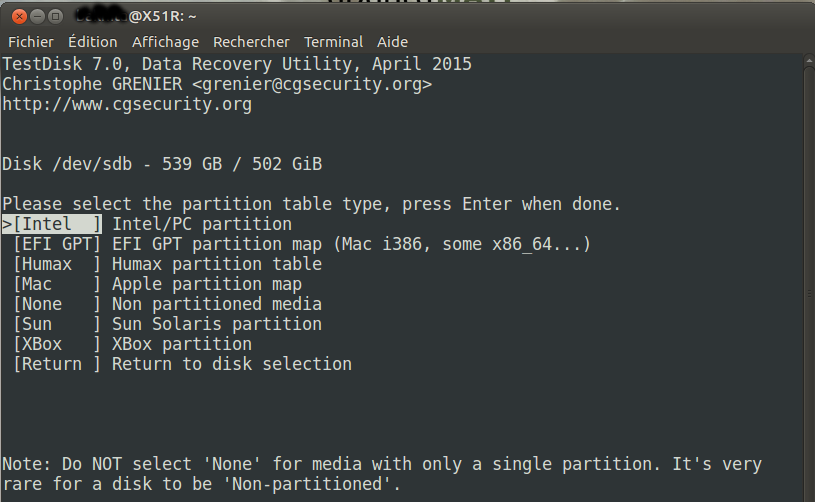Click the terminal vertical scrollbar
The width and height of the screenshot is (815, 502).
809,278
